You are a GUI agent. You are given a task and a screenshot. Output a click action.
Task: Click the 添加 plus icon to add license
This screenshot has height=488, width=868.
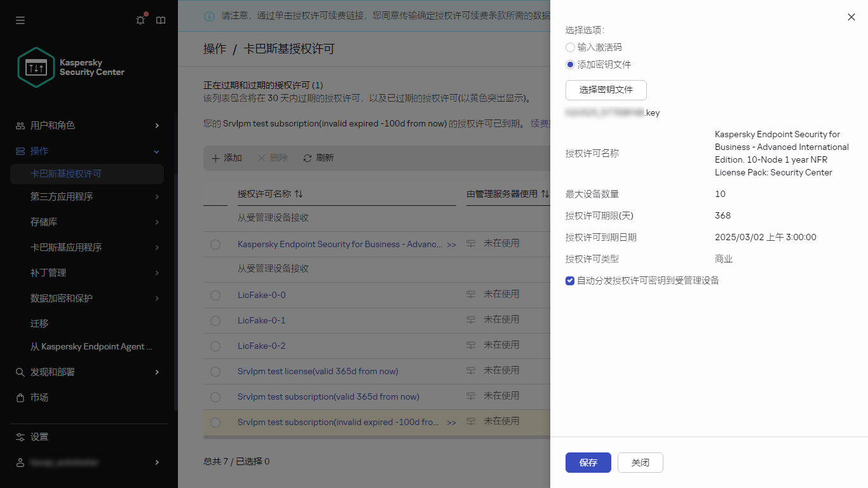[215, 158]
